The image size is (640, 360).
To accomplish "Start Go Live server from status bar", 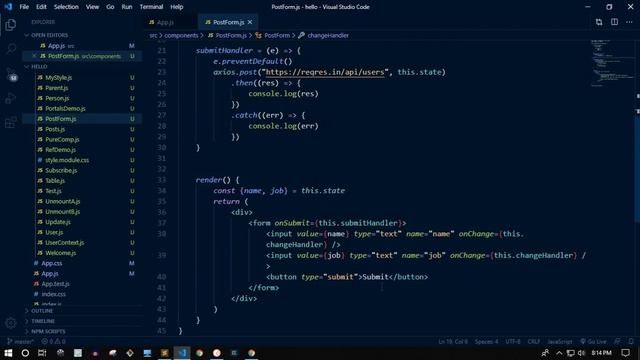I will (x=593, y=342).
